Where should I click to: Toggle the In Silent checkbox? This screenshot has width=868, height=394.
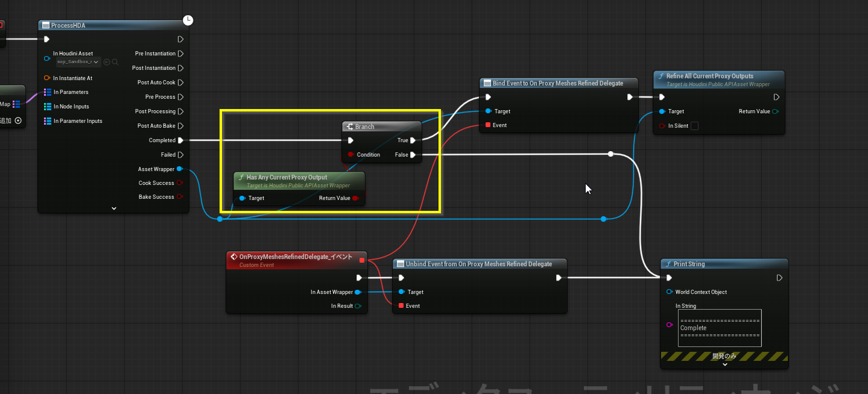694,126
